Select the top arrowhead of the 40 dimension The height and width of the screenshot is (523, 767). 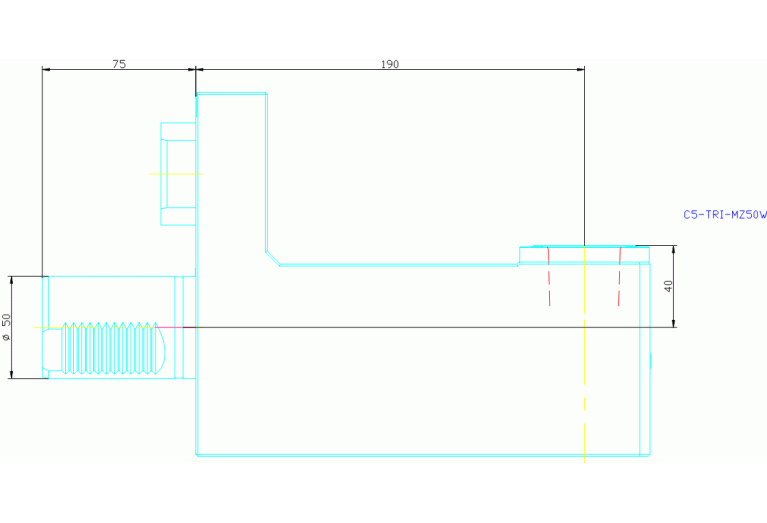pos(674,250)
